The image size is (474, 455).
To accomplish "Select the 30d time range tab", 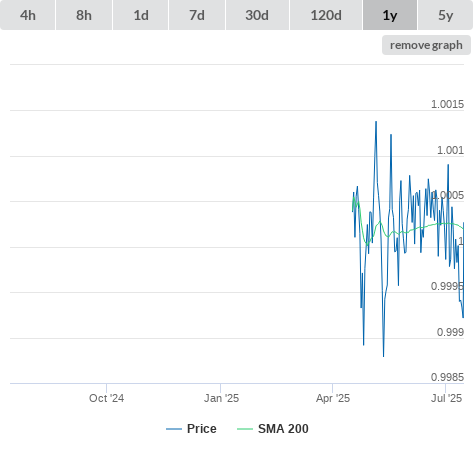I will click(x=257, y=15).
